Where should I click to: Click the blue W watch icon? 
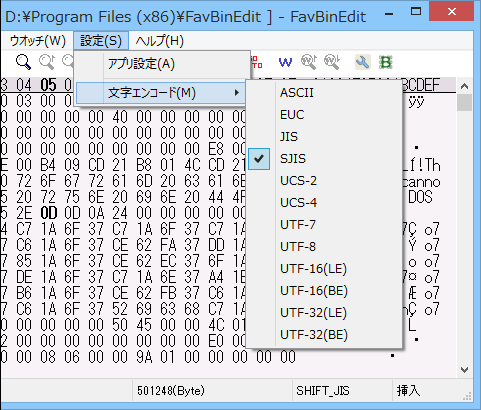click(x=285, y=62)
